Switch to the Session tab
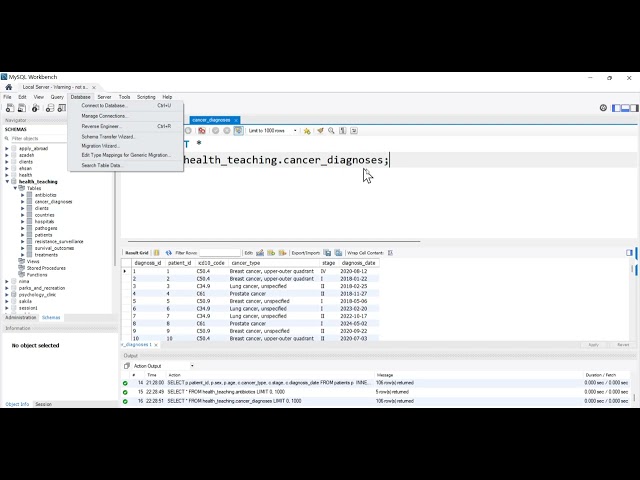Viewport: 640px width, 480px height. pyautogui.click(x=43, y=404)
